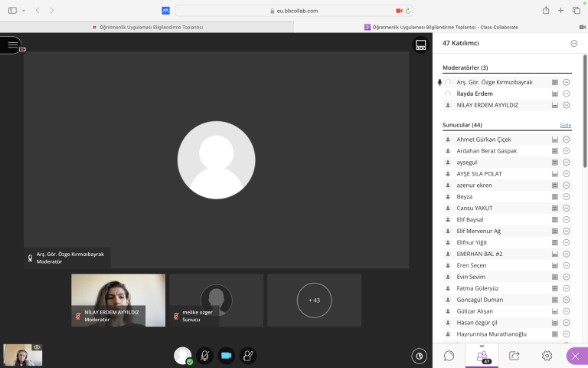Open My Status profile avatar
This screenshot has width=588, height=368.
pos(182,356)
